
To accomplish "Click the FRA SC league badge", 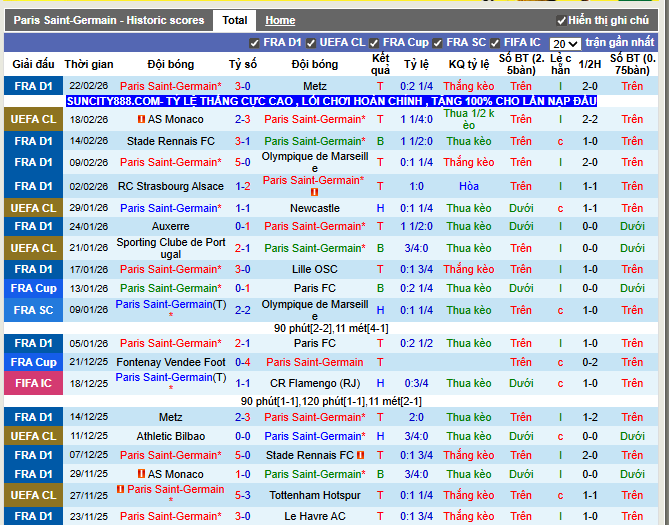I will (x=33, y=310).
